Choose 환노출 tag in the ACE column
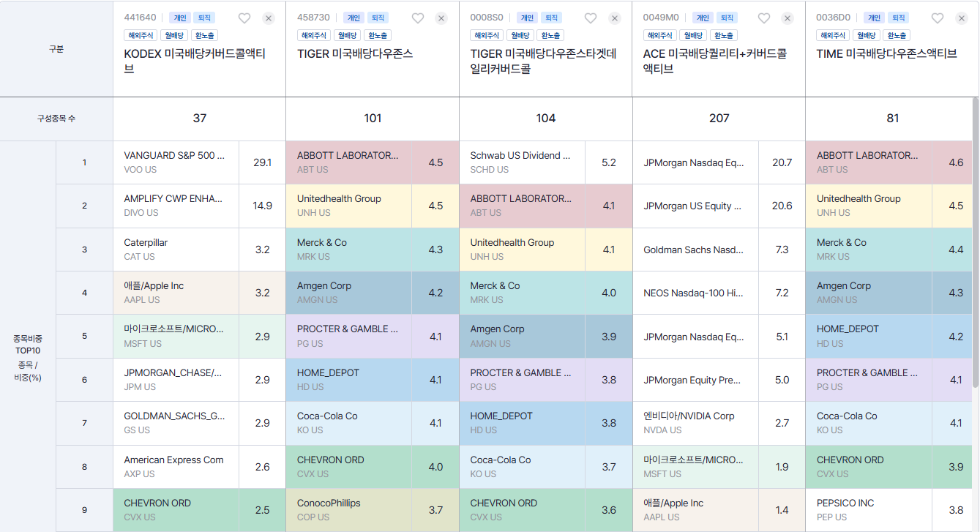 (724, 35)
